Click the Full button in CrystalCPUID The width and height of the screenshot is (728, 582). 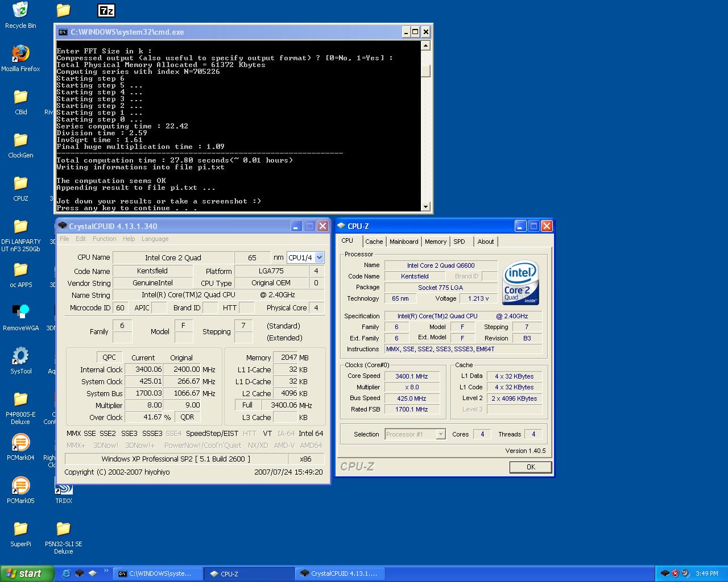247,405
